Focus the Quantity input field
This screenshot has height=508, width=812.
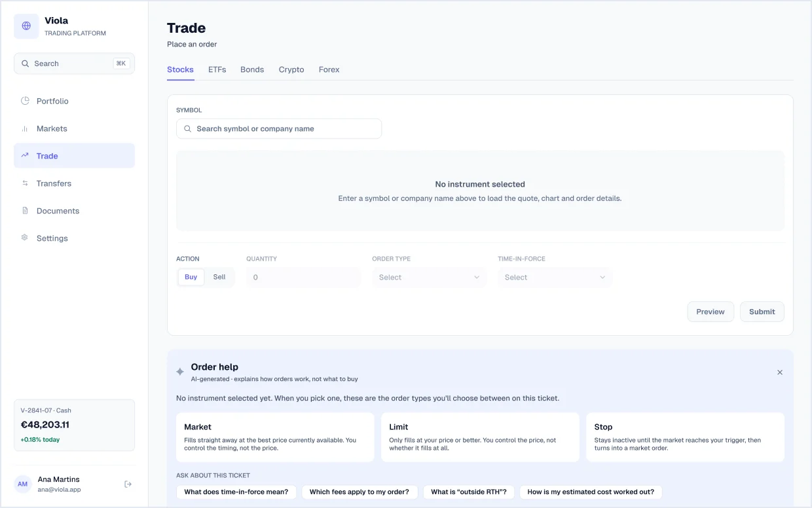click(304, 278)
